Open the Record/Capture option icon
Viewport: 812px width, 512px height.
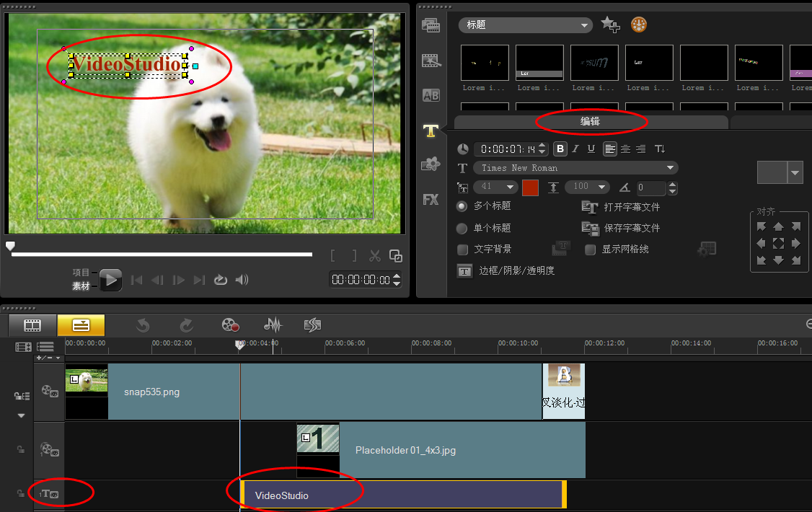coord(230,325)
